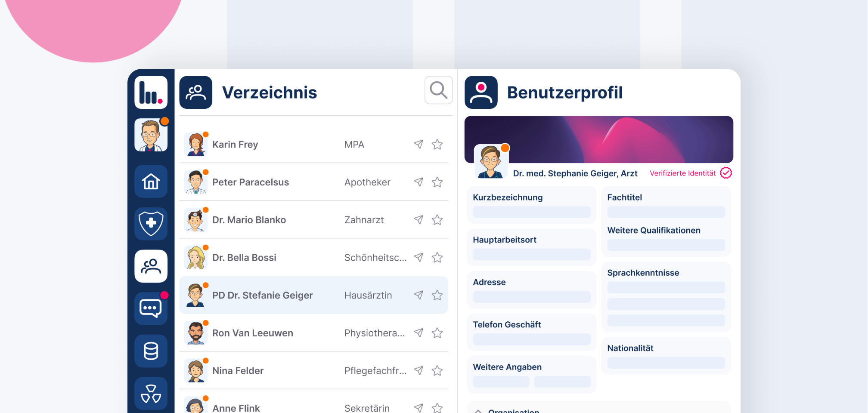Open the medical shield section in sidebar
868x413 pixels.
151,224
